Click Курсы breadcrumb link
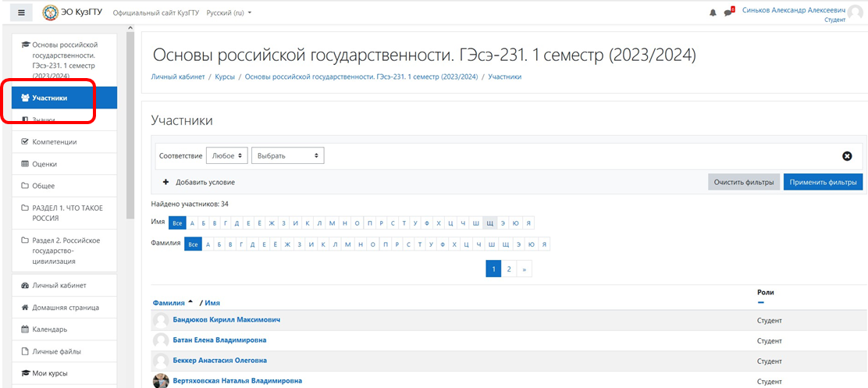The width and height of the screenshot is (868, 388). (225, 77)
